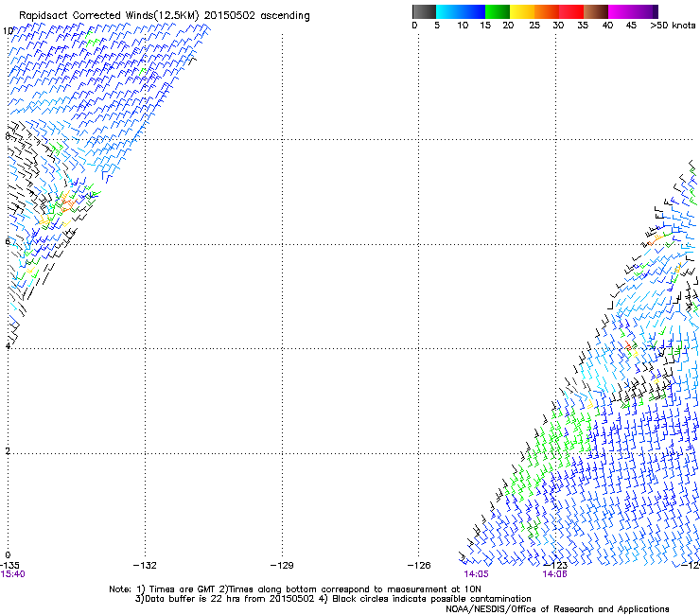
Task: Click the title 'Rapidscat Corrected Winds(12.5KM) 20150502 ascending'
Action: click(x=165, y=16)
